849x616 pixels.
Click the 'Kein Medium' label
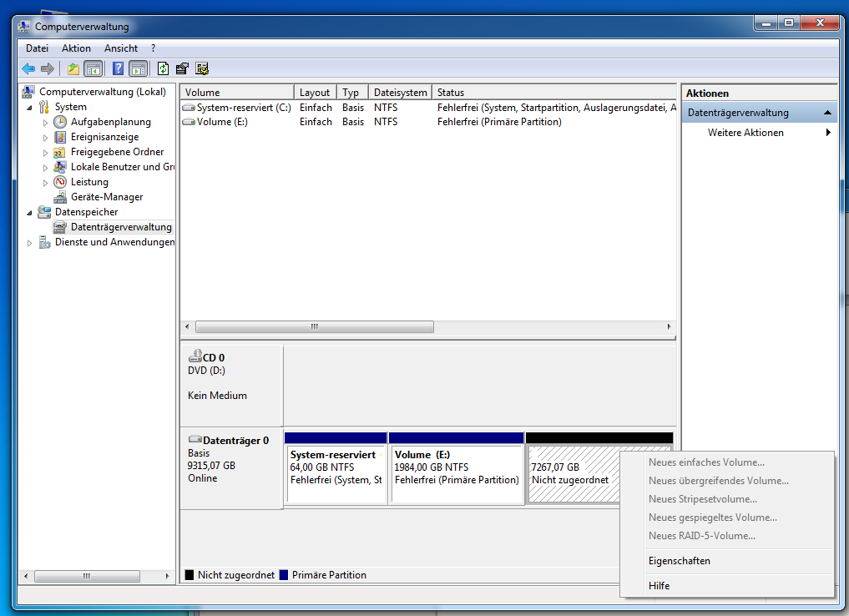click(217, 396)
